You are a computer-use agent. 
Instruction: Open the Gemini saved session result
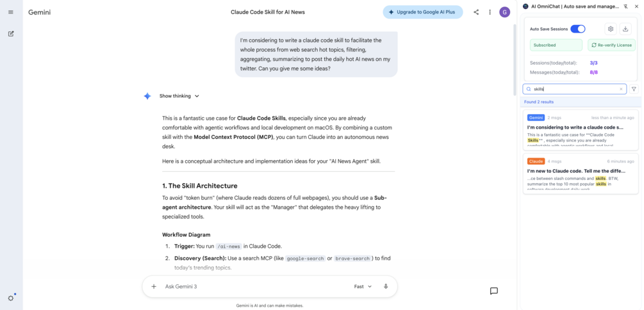point(581,130)
